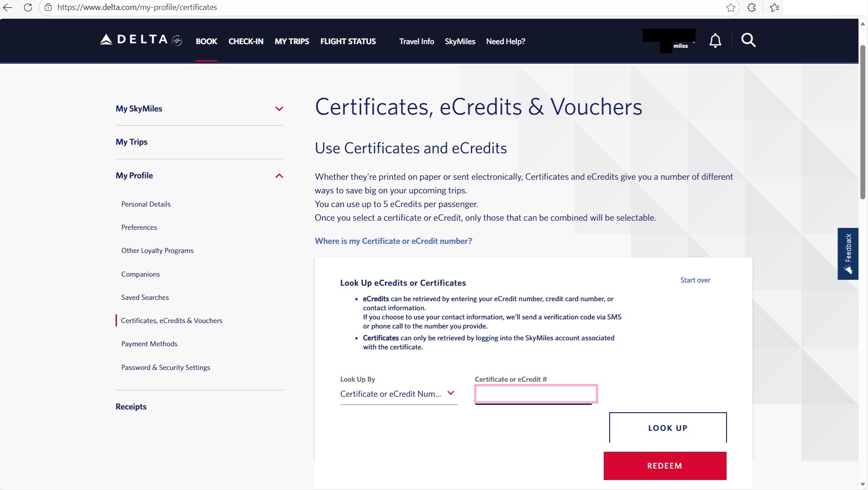Screen dimensions: 868x490
Task: Open Look Up By dropdown
Action: coord(399,394)
